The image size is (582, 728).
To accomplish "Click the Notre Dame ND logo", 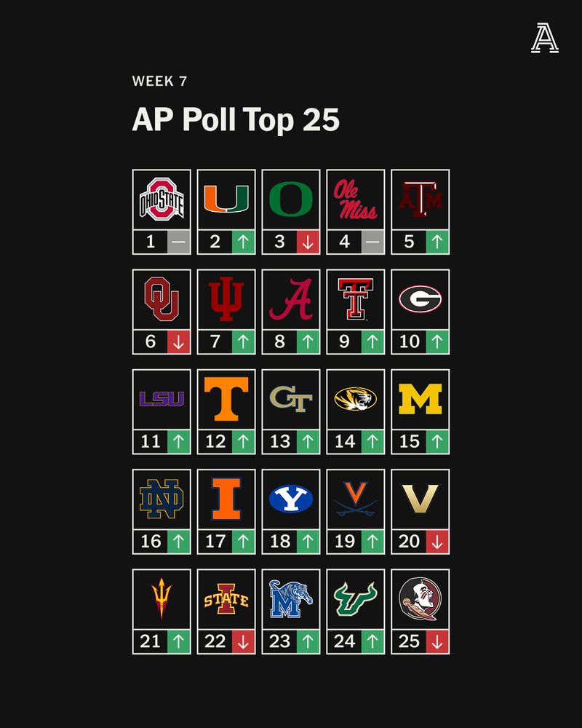I will click(x=162, y=499).
